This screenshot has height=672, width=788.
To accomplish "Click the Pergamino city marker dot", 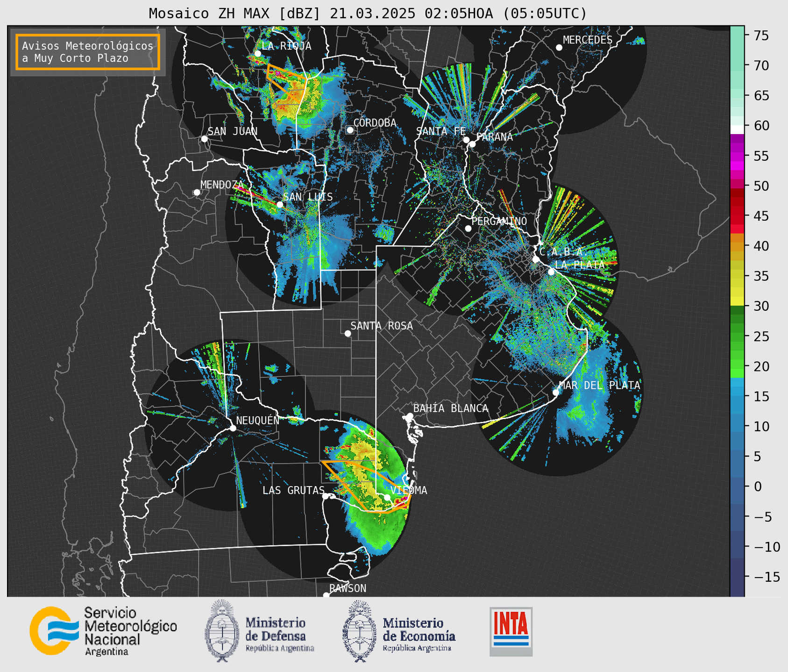I will click(x=468, y=229).
